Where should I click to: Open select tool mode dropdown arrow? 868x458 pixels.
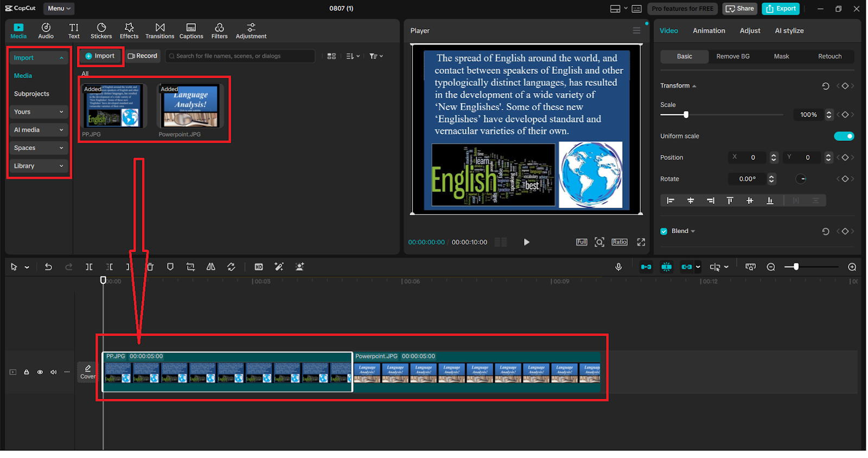click(27, 267)
